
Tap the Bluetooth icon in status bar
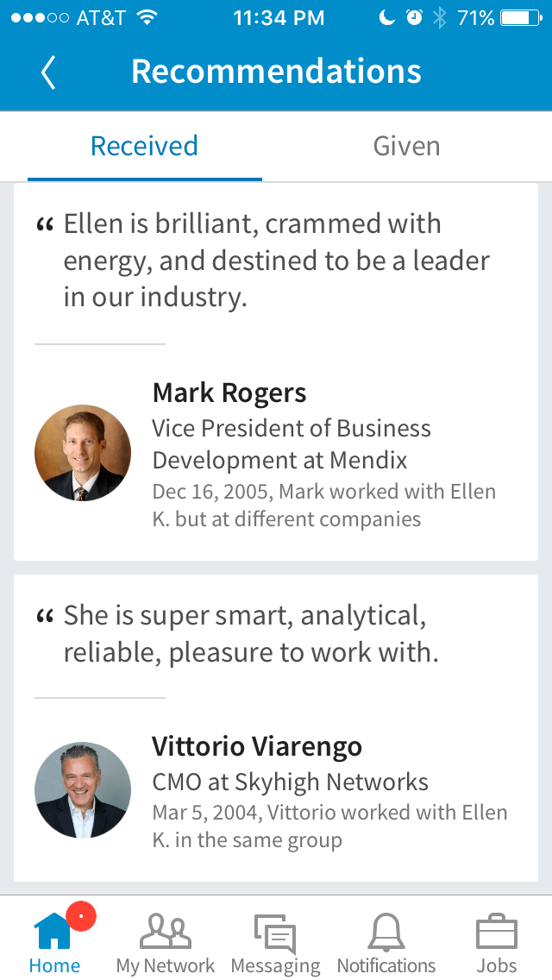[440, 17]
